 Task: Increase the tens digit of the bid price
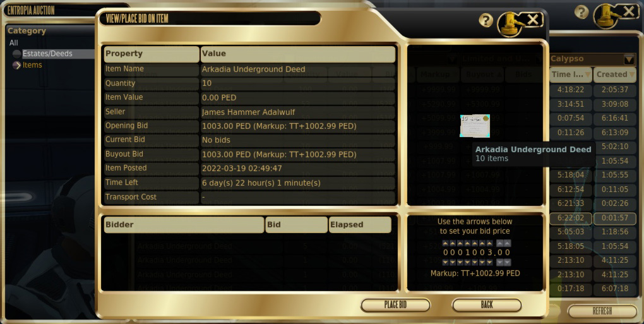(x=482, y=243)
